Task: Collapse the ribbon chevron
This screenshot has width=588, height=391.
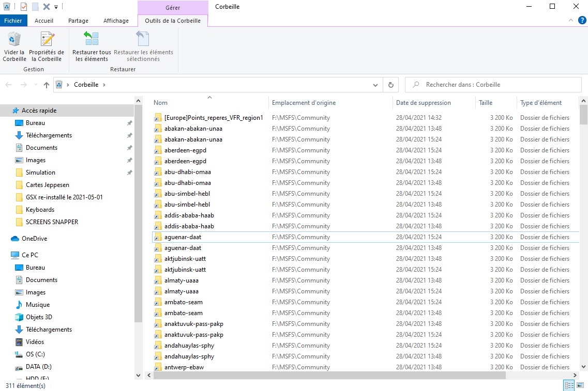Action: click(x=571, y=20)
